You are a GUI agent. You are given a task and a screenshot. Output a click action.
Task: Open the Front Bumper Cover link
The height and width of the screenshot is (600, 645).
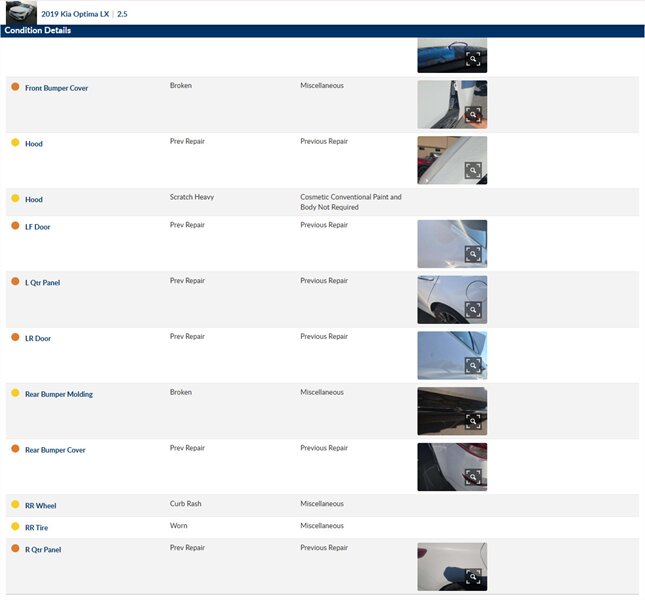[56, 88]
